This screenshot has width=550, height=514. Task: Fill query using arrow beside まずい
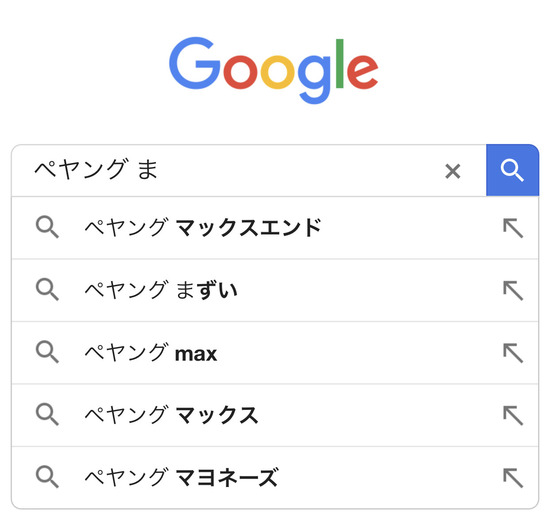[x=513, y=291]
